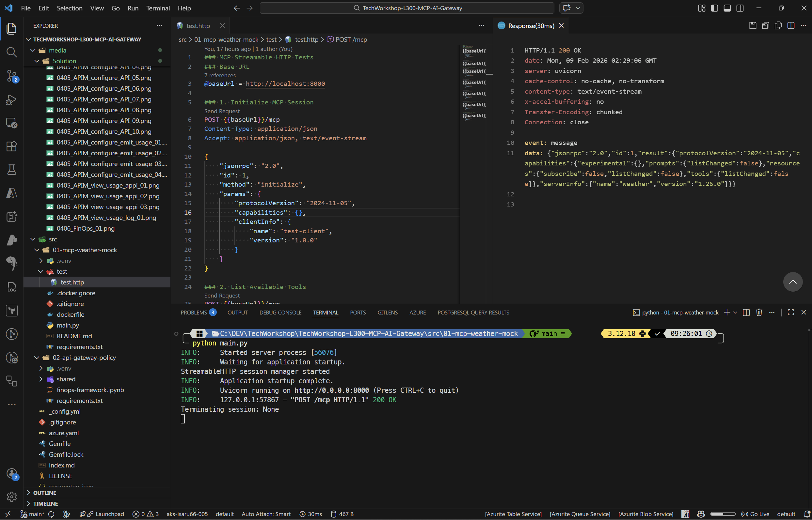Open the Extensions view
812x520 pixels.
point(11,146)
